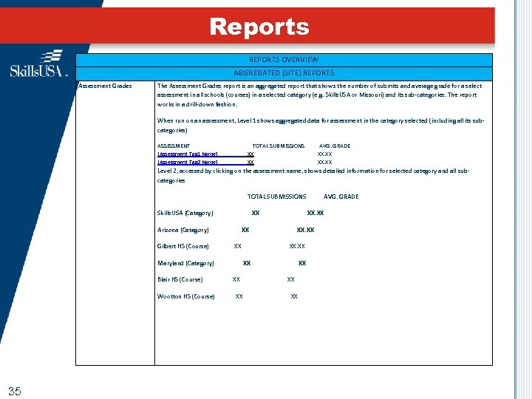Click the 'SkillsUSA (Category)' row
Screen dimensions: 532x399
[240, 213]
